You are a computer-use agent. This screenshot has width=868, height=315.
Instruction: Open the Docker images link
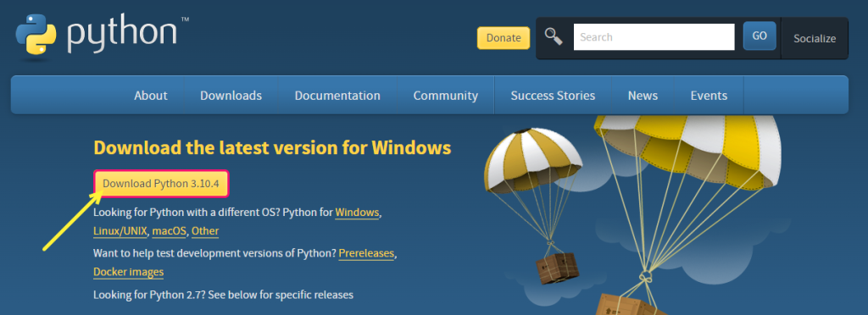[129, 272]
